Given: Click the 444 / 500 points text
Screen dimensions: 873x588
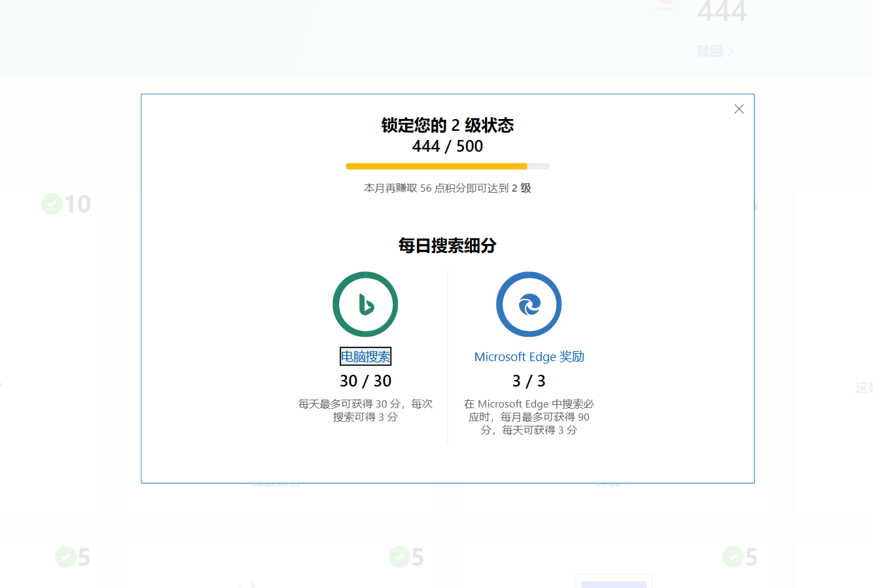Looking at the screenshot, I should (448, 146).
